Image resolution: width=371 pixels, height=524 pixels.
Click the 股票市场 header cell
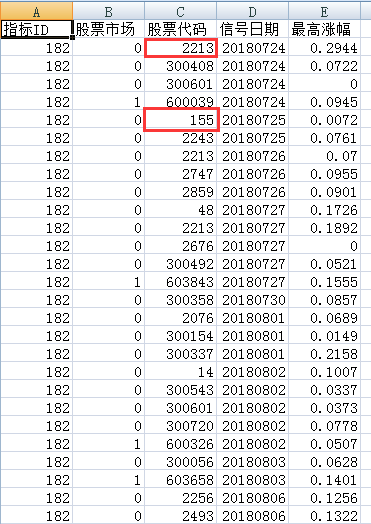[x=108, y=29]
